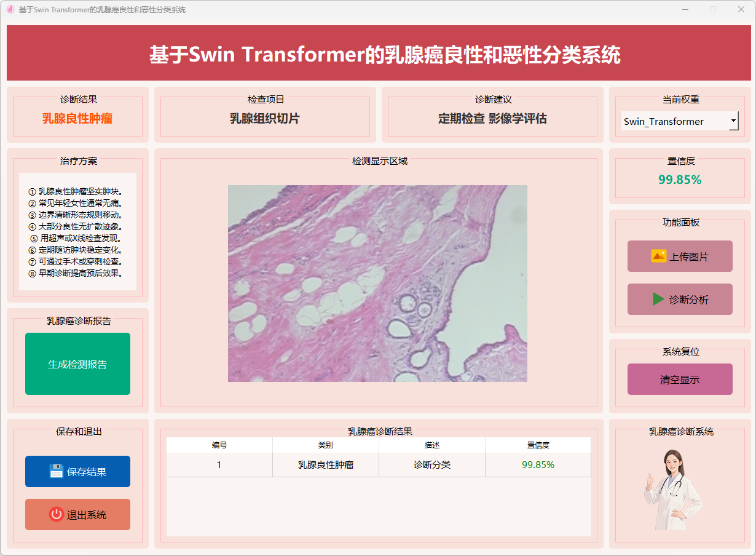Click the 99.85% cell in results table
756x556 pixels.
click(538, 465)
